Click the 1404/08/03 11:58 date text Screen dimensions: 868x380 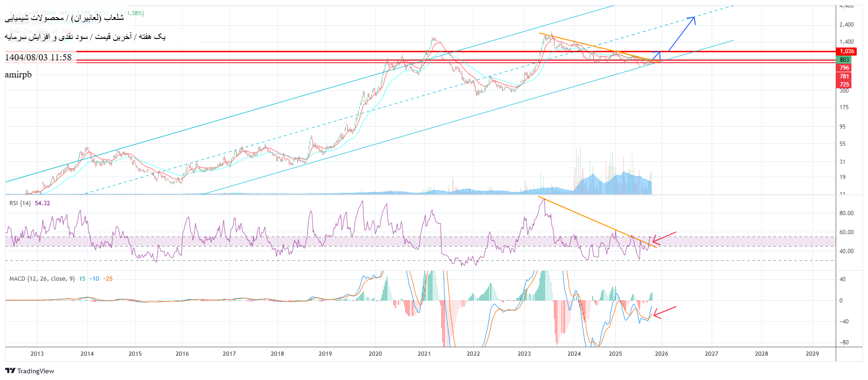[x=38, y=57]
